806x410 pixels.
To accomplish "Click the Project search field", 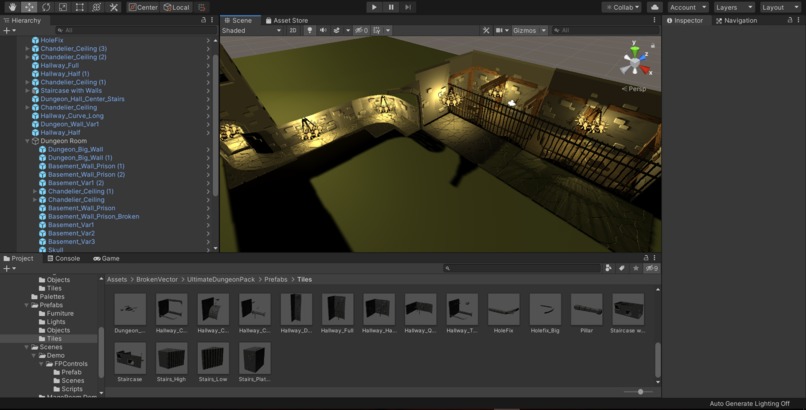I will pos(522,268).
